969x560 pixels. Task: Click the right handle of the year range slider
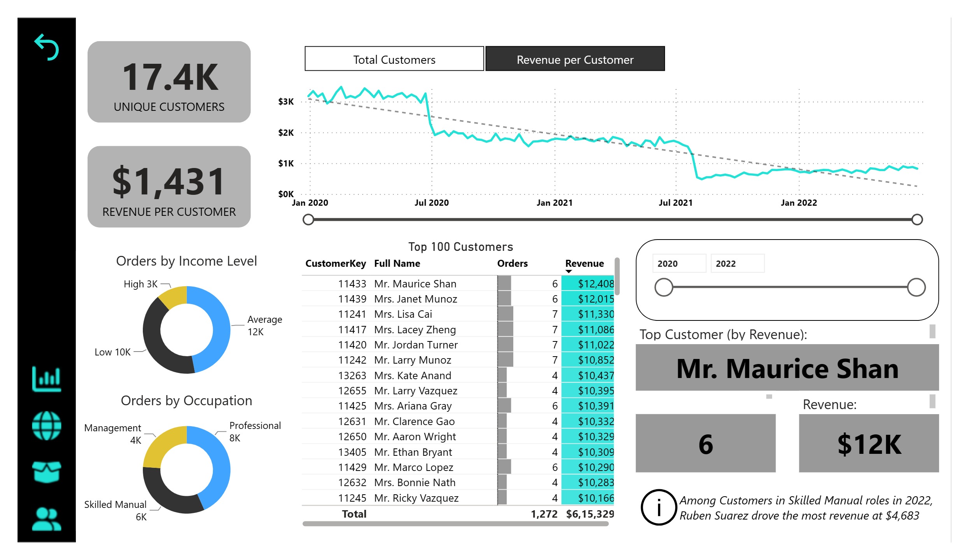click(917, 287)
